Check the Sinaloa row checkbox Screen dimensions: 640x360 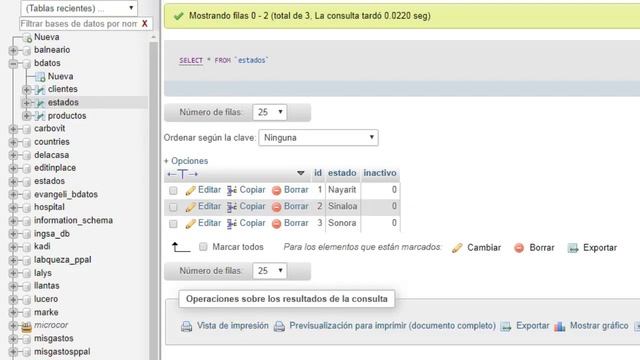(x=173, y=207)
